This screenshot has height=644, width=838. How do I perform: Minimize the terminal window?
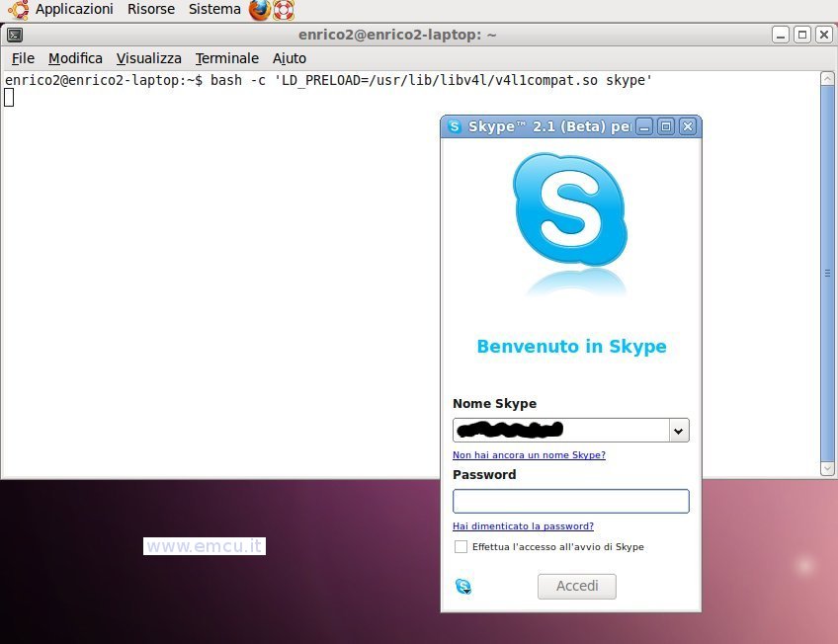781,35
